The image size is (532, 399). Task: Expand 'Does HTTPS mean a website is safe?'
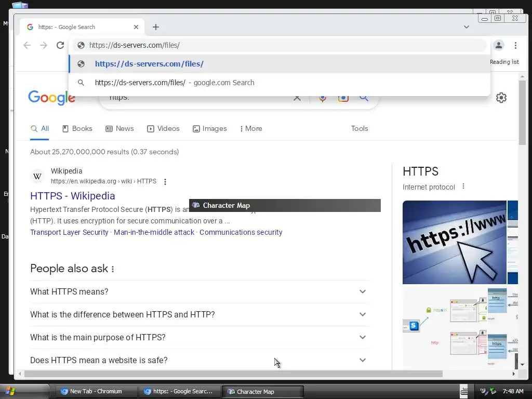199,360
